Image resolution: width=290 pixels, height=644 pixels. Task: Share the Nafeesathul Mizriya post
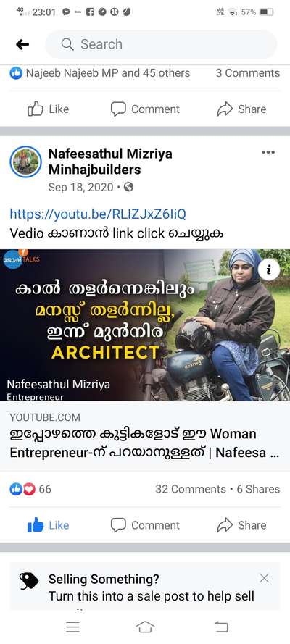pos(241,525)
